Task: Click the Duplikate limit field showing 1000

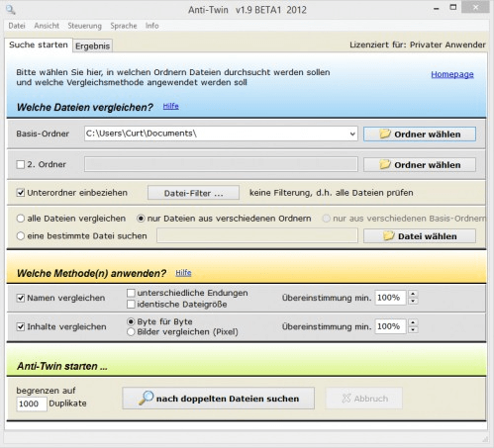Action: 32,403
